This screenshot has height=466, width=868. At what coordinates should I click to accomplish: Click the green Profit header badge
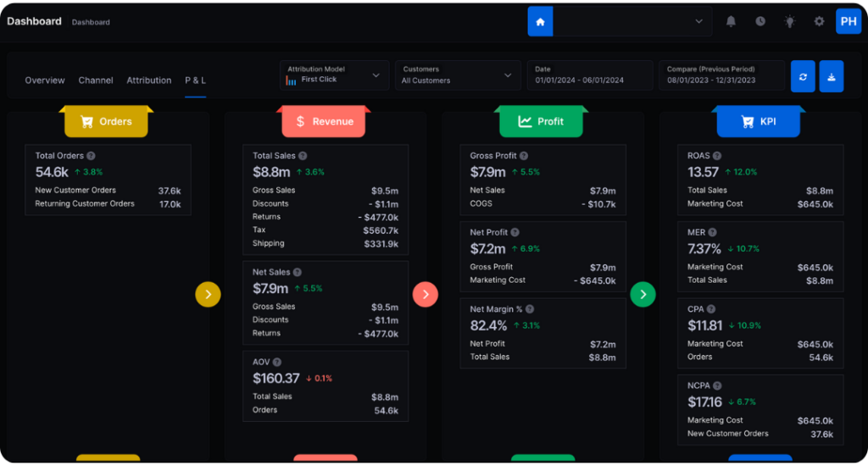click(x=542, y=121)
